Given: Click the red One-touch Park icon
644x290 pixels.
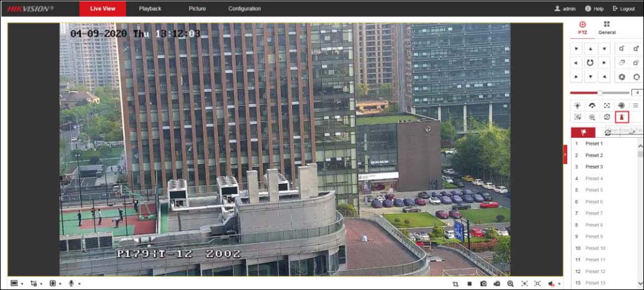Looking at the screenshot, I should (622, 117).
